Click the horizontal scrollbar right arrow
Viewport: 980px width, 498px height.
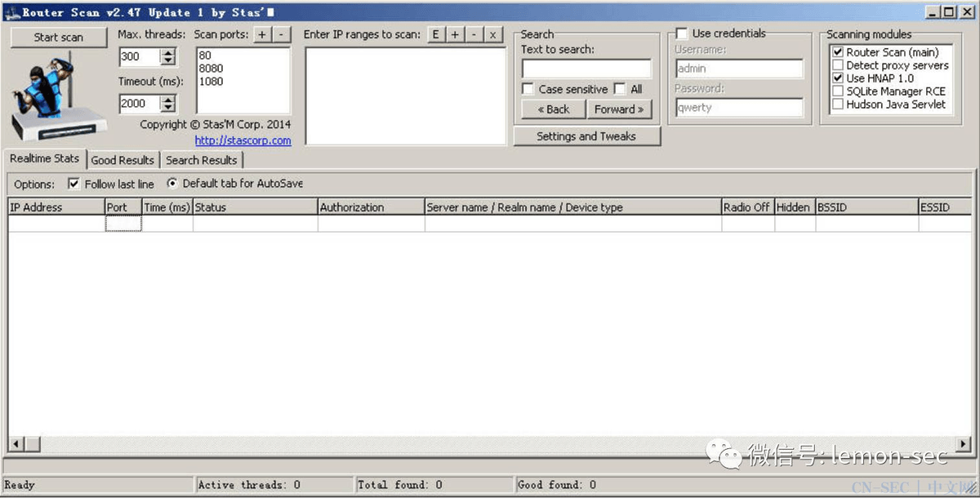(x=964, y=444)
